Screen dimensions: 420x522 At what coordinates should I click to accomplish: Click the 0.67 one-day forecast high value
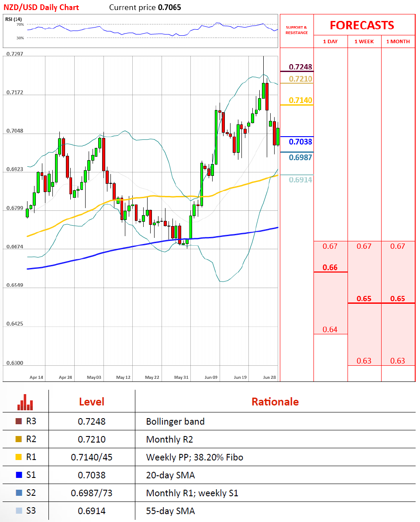click(330, 246)
